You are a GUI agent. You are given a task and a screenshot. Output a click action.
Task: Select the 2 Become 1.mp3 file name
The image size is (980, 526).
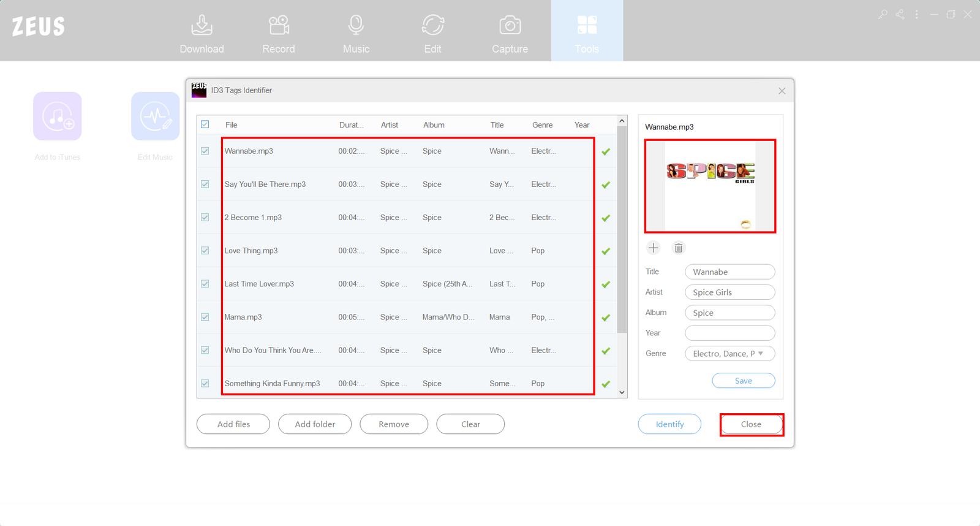point(253,217)
